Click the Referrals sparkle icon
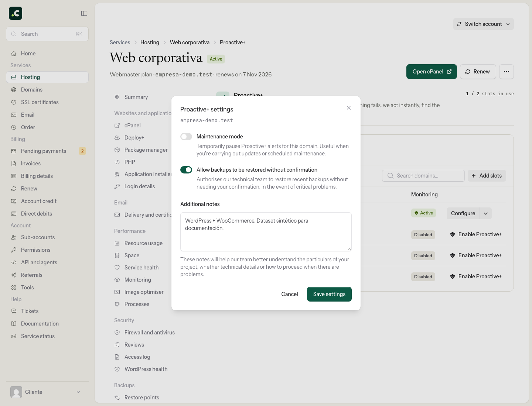Viewport: 532px width, 406px height. pyautogui.click(x=14, y=275)
